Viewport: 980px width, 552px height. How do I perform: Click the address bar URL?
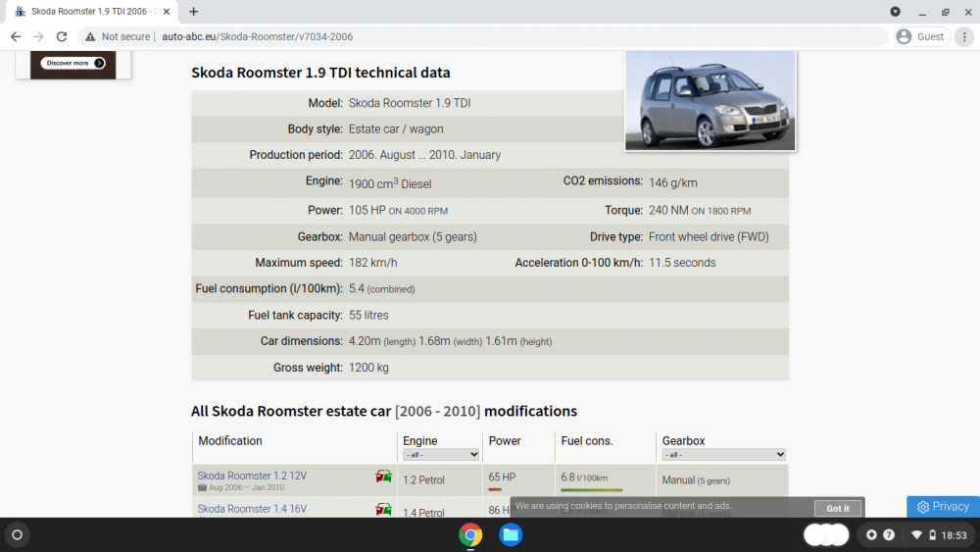257,37
